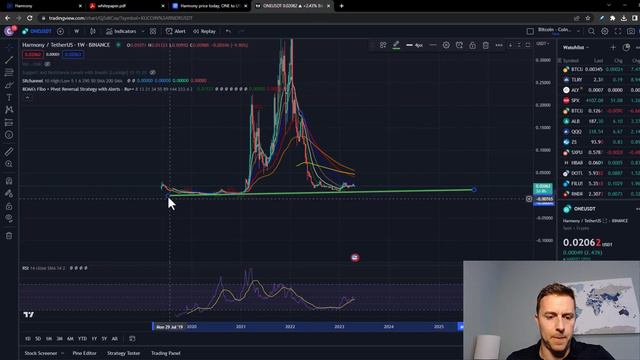
Task: Open the Stock Screener tab
Action: (40, 353)
